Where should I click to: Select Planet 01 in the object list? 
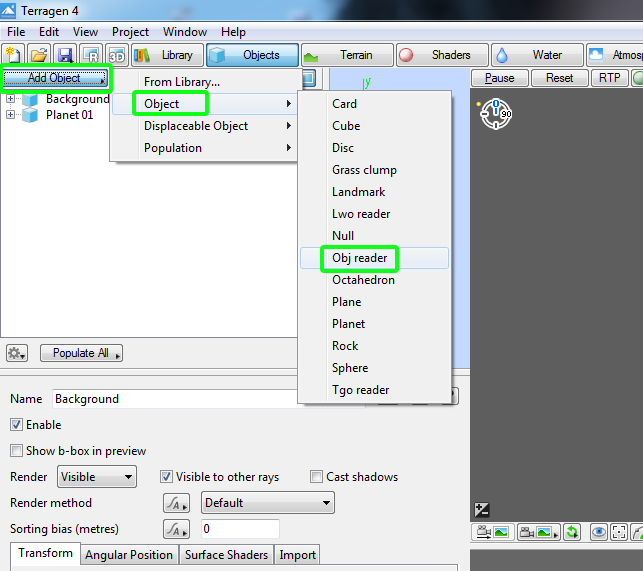[69, 115]
